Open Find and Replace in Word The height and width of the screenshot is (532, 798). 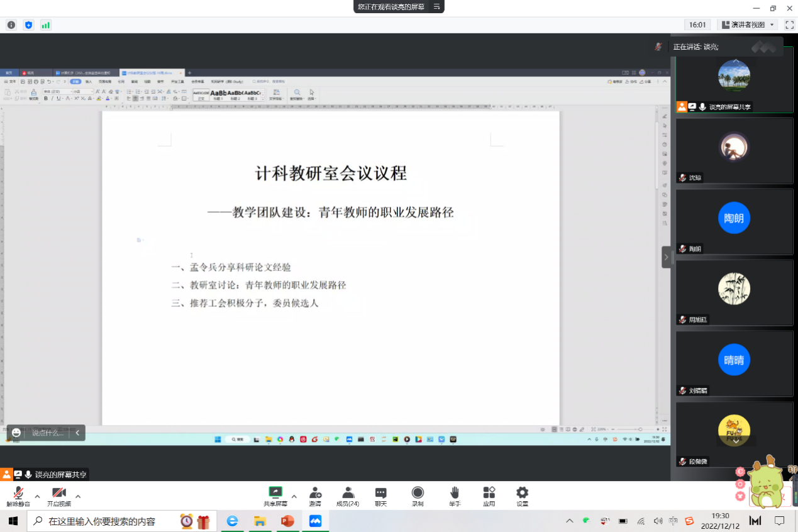pos(296,94)
